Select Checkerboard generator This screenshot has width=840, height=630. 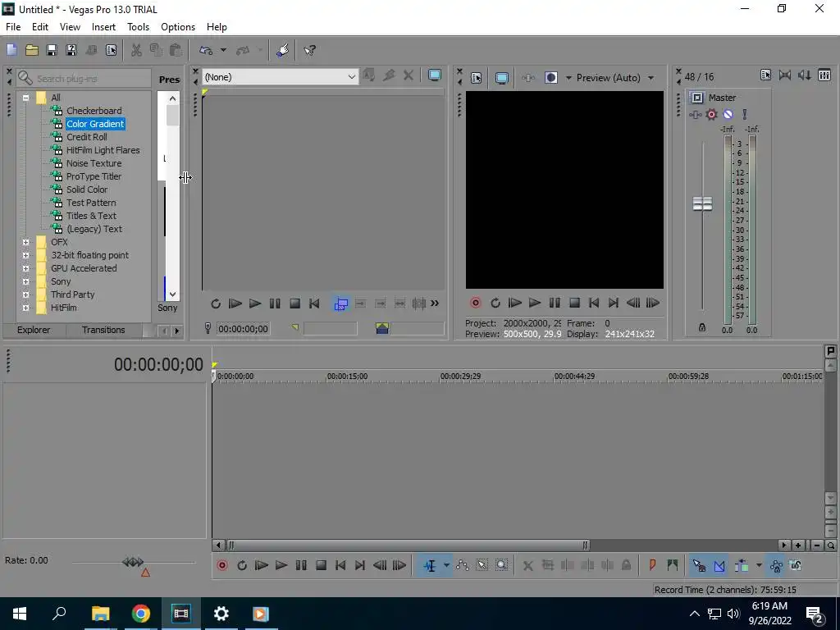[x=94, y=111]
